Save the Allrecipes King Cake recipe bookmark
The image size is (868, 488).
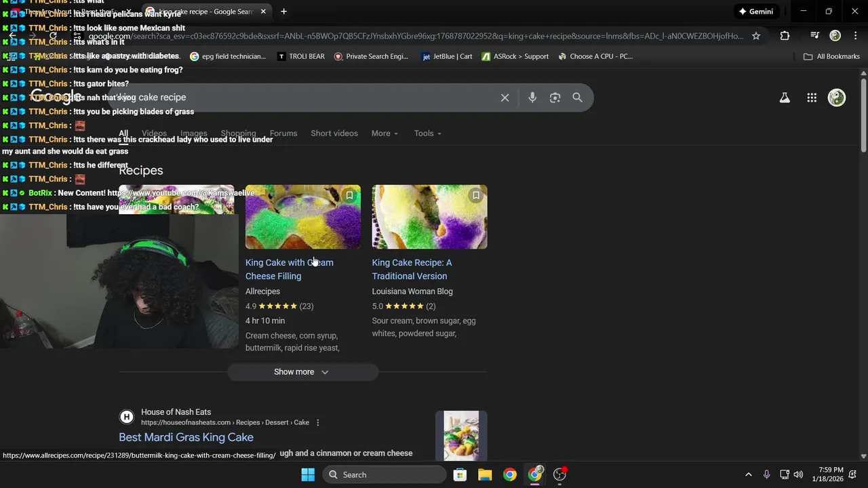[x=349, y=195]
